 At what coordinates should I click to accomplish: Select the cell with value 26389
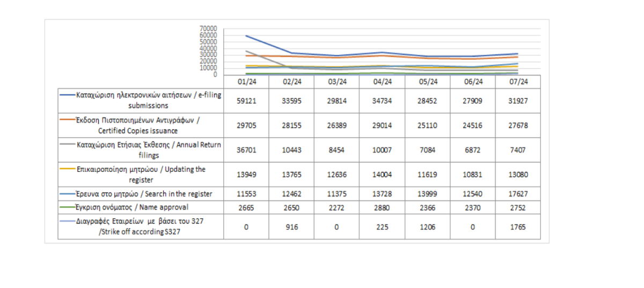(x=337, y=125)
